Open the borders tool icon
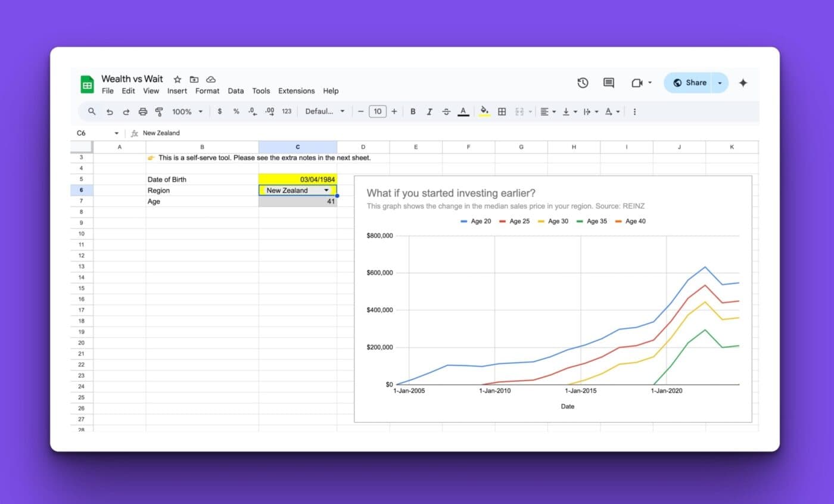 [x=502, y=111]
